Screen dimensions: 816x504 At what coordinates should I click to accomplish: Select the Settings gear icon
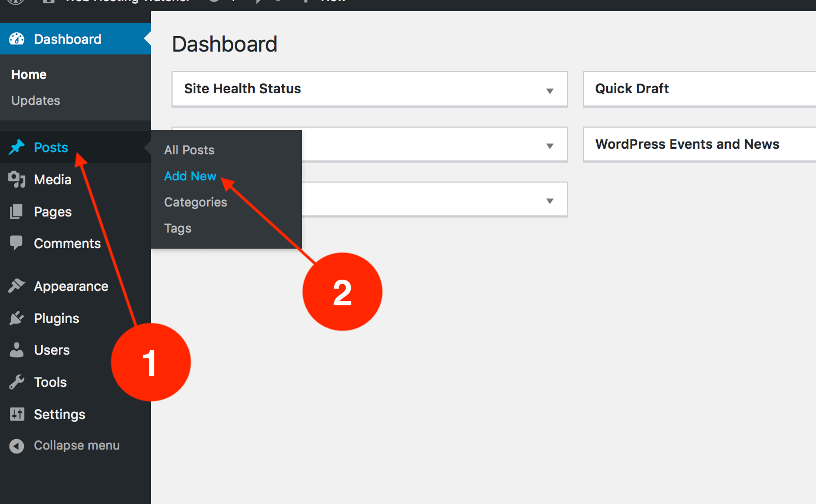click(x=17, y=414)
